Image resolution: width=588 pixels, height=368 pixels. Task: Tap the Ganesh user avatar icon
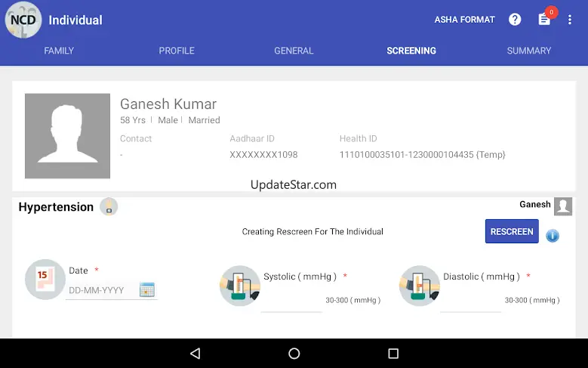tap(563, 206)
